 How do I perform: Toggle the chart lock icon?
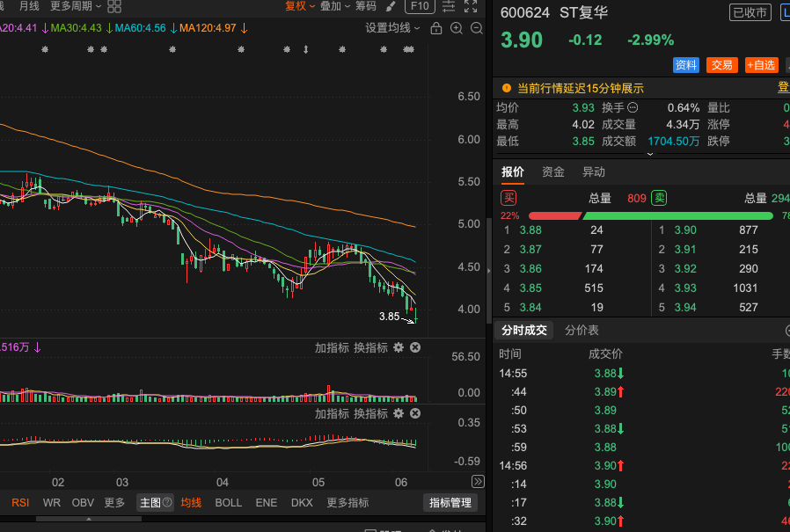[436, 28]
